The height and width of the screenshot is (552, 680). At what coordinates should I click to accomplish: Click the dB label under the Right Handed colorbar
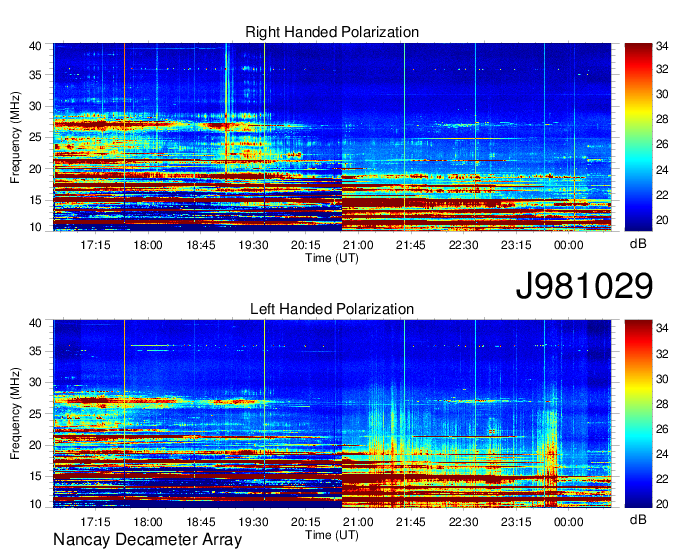pyautogui.click(x=638, y=244)
